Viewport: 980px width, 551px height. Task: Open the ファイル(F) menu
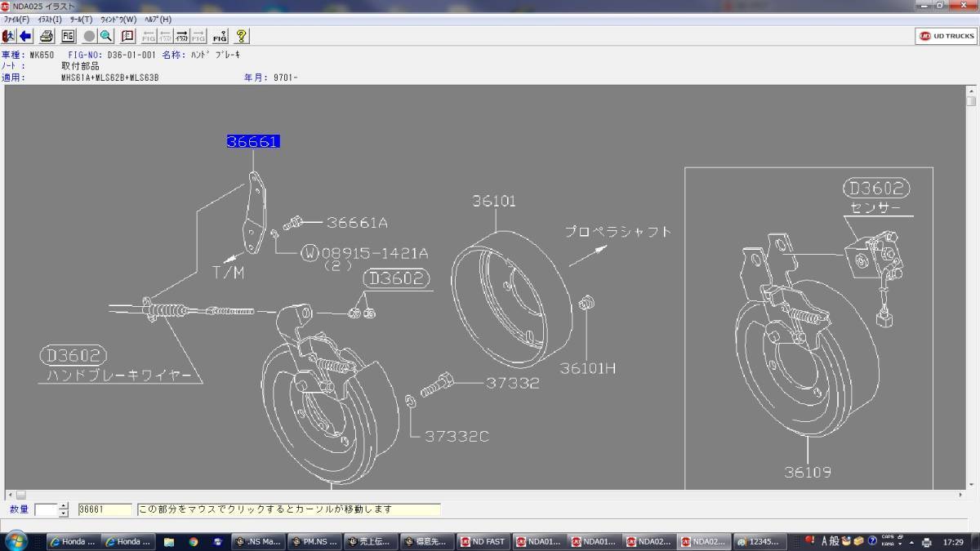point(16,19)
